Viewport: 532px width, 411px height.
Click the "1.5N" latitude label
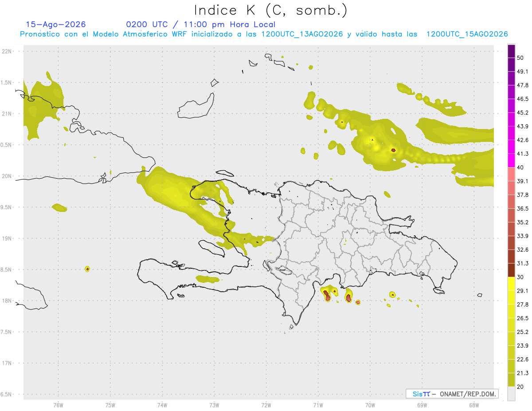7,82
